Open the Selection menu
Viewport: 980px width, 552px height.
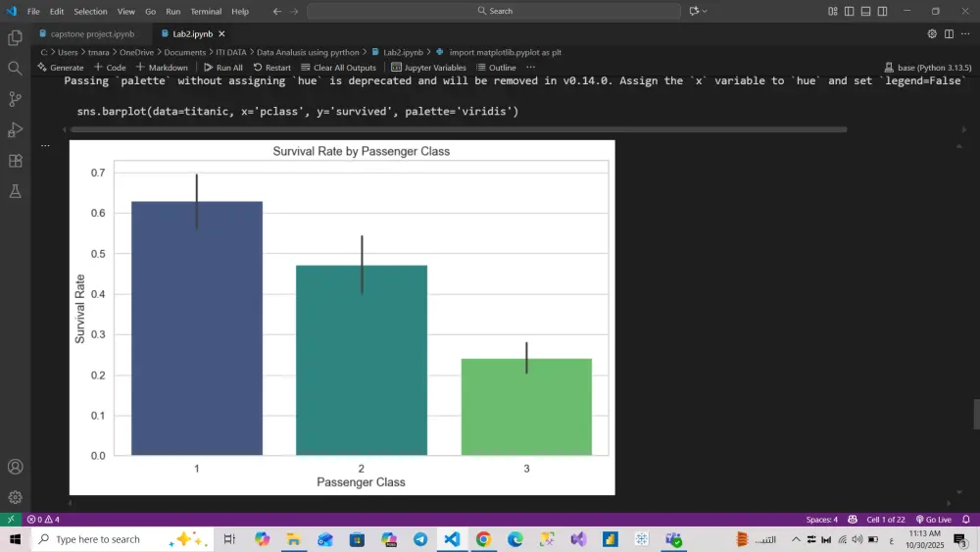90,11
